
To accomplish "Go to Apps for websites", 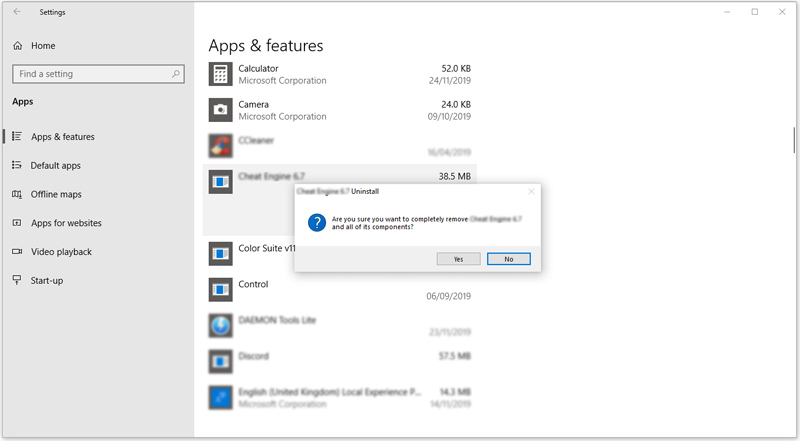I will tap(65, 223).
